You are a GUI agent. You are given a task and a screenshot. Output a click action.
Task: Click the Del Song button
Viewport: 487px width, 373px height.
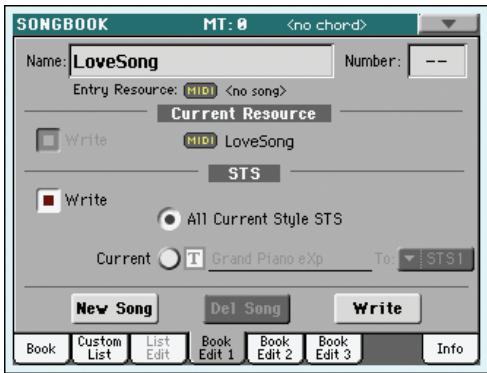coord(247,309)
